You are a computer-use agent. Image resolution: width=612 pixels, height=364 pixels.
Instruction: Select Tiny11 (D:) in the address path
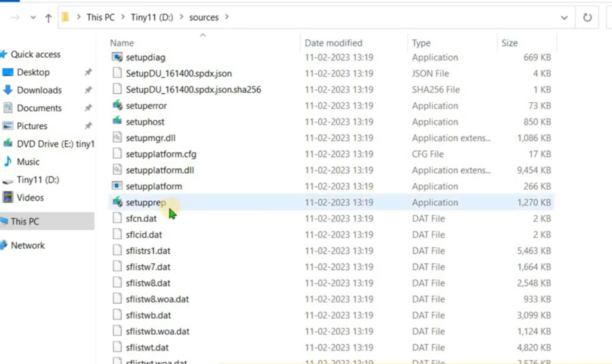coord(152,17)
